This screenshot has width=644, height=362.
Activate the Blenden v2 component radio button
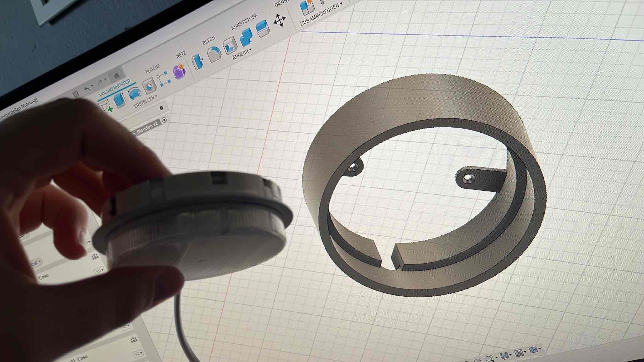click(164, 120)
